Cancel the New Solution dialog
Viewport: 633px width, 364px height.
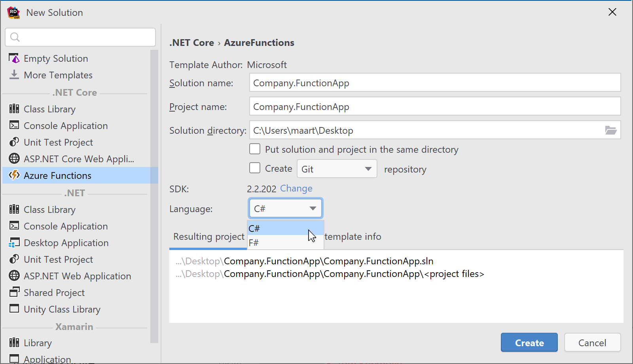tap(592, 343)
